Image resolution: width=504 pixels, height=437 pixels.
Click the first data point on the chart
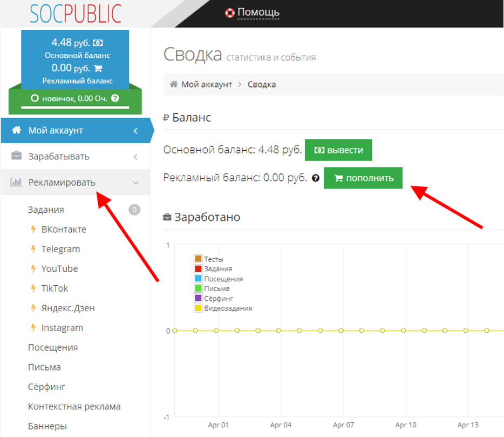[175, 331]
